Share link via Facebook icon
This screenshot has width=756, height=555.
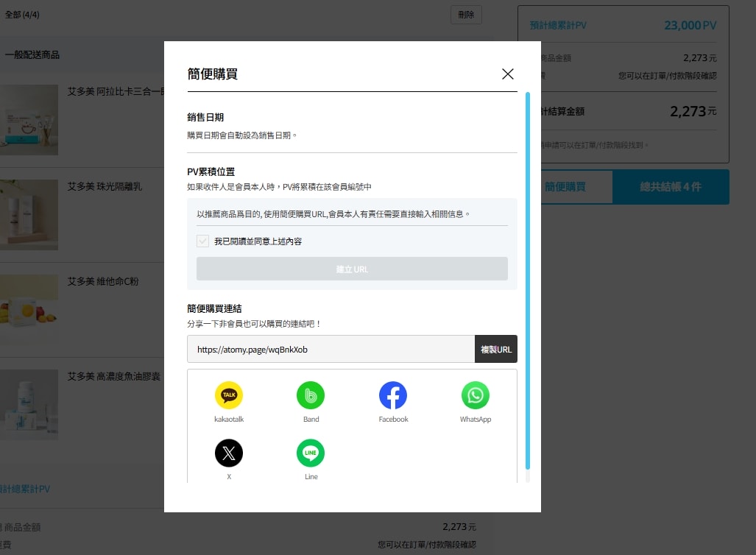coord(393,395)
